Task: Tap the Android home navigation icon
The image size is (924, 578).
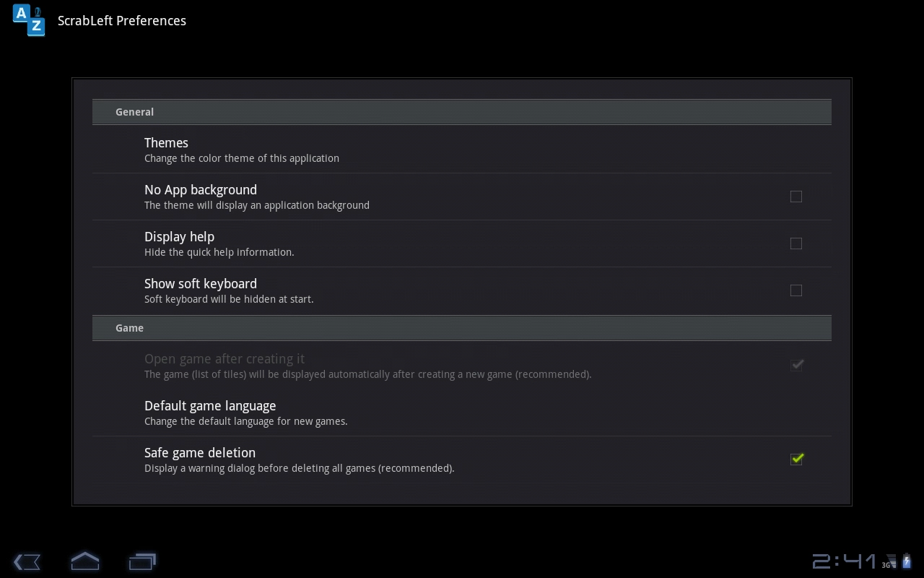Action: click(84, 561)
